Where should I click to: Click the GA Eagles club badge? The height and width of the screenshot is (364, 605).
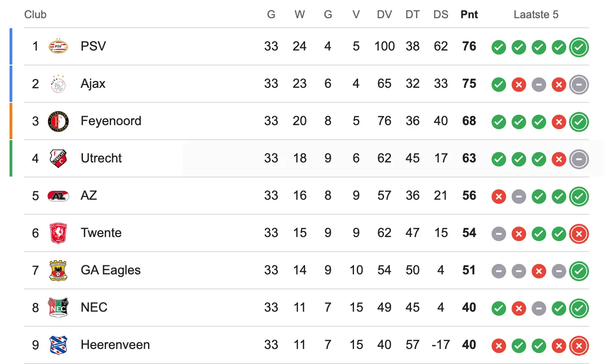pos(58,270)
